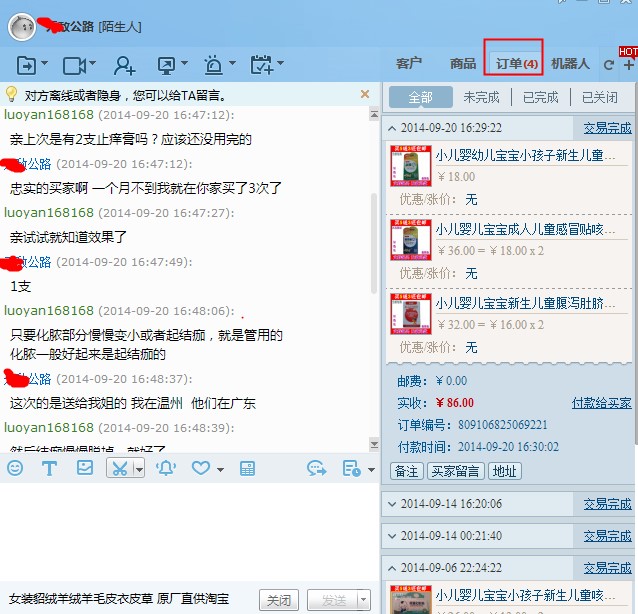Open the remote assistance screen icon
This screenshot has width=638, height=614.
tap(166, 65)
